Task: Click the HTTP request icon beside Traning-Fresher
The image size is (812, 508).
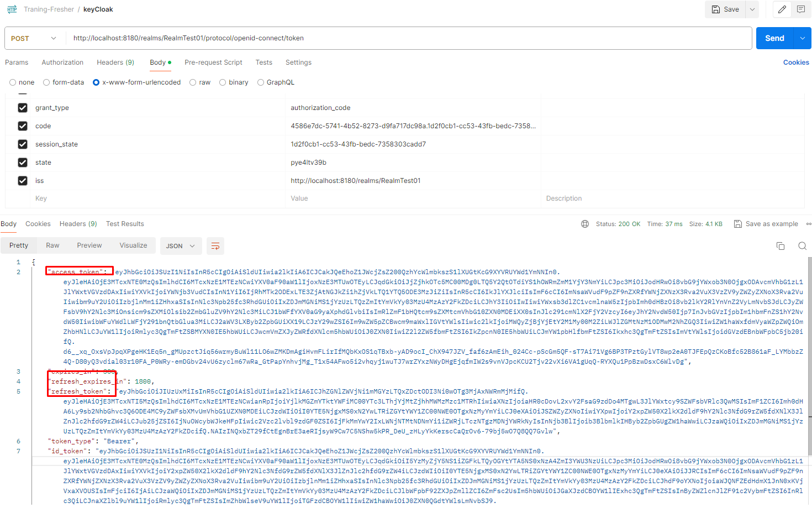Action: (x=12, y=9)
